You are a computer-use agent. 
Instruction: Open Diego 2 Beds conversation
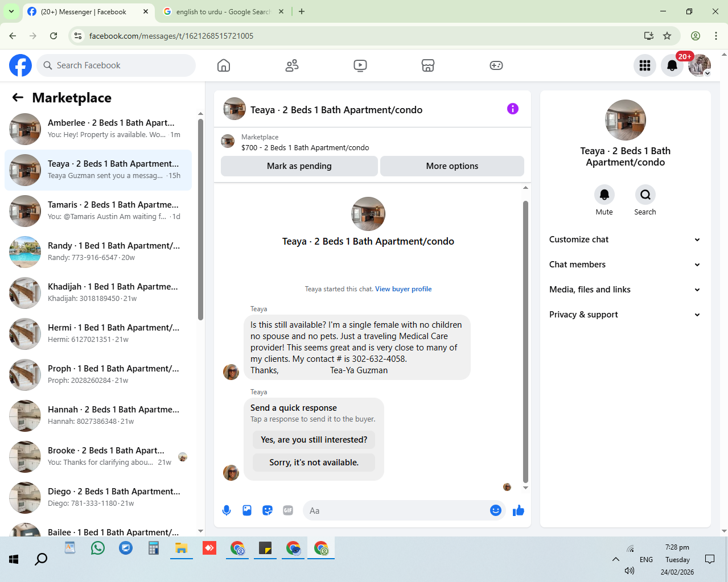(x=98, y=498)
